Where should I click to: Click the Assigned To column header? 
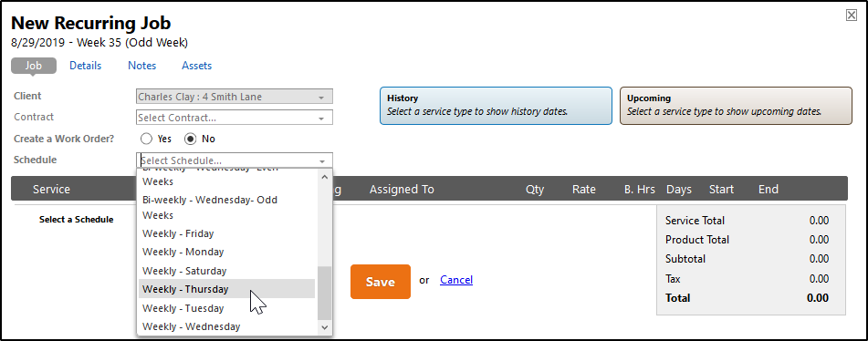(402, 189)
